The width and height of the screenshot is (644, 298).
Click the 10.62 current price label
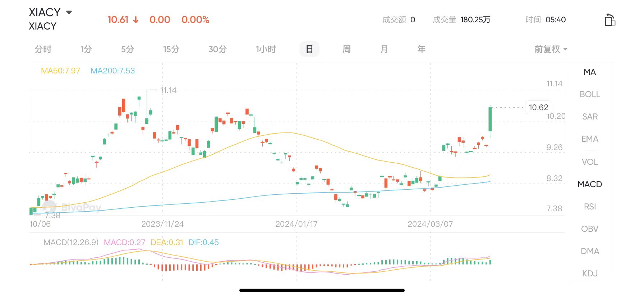(x=538, y=107)
